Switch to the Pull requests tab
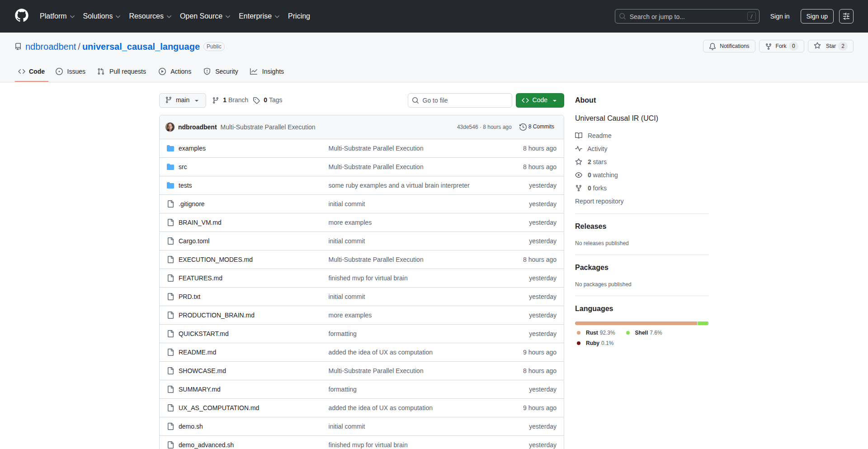Image resolution: width=868 pixels, height=449 pixels. pyautogui.click(x=122, y=71)
